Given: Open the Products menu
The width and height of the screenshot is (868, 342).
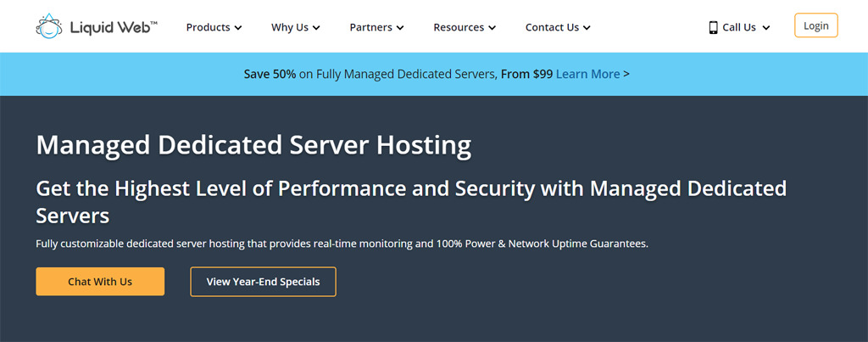Looking at the screenshot, I should [214, 27].
